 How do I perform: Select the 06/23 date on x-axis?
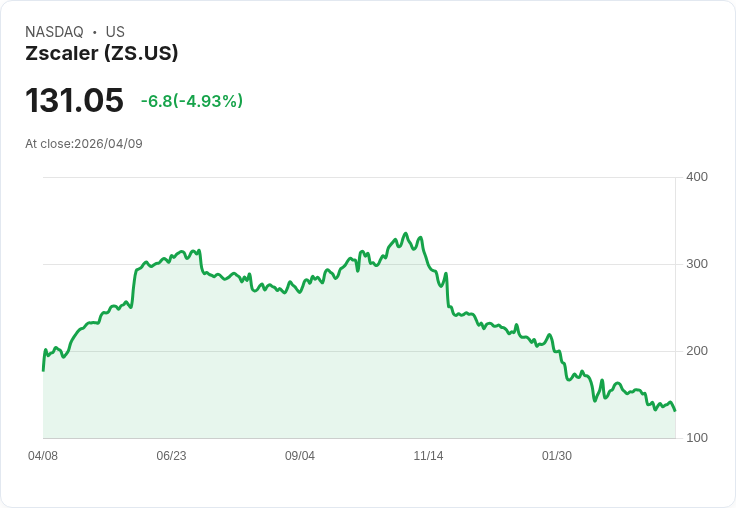[171, 456]
